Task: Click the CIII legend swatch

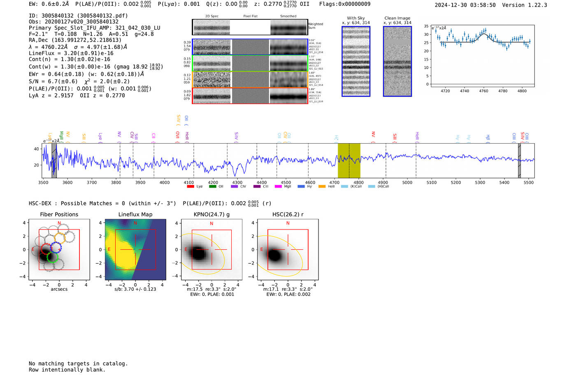Action: [257, 186]
